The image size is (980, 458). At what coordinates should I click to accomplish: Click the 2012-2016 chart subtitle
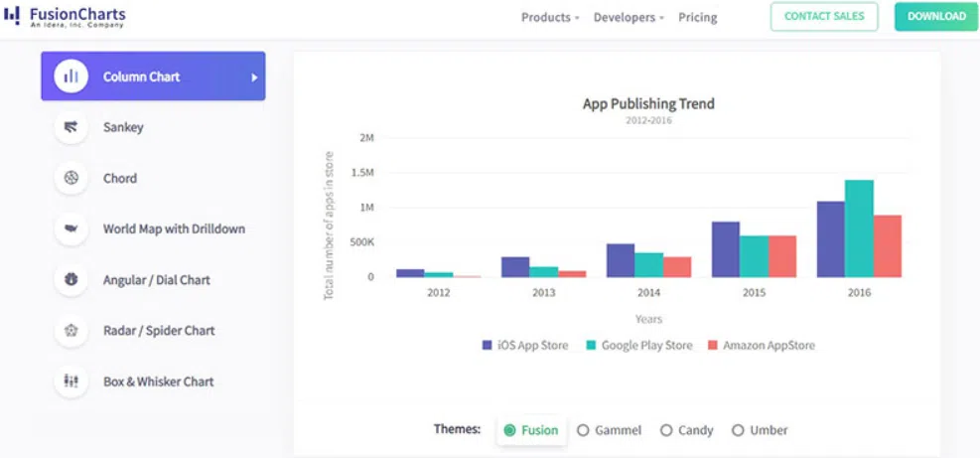pyautogui.click(x=648, y=120)
